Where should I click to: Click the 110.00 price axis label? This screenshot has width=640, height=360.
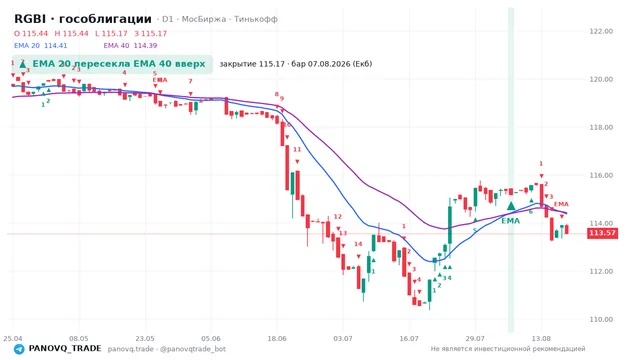(x=601, y=320)
